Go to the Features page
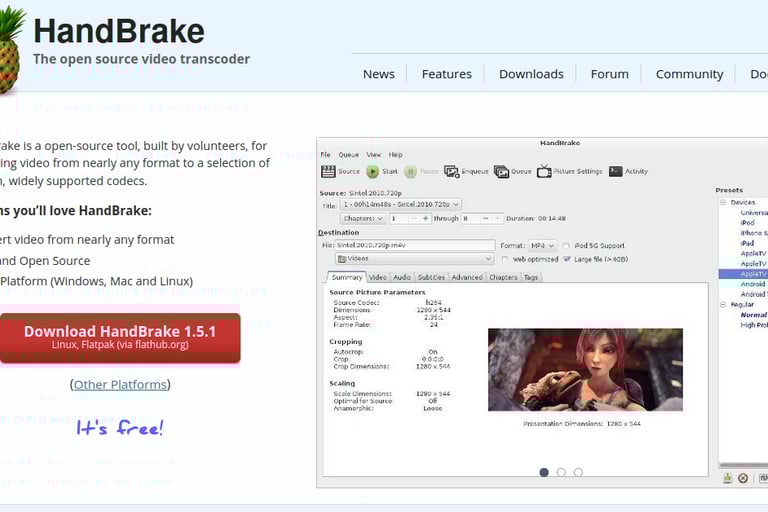 coord(447,74)
